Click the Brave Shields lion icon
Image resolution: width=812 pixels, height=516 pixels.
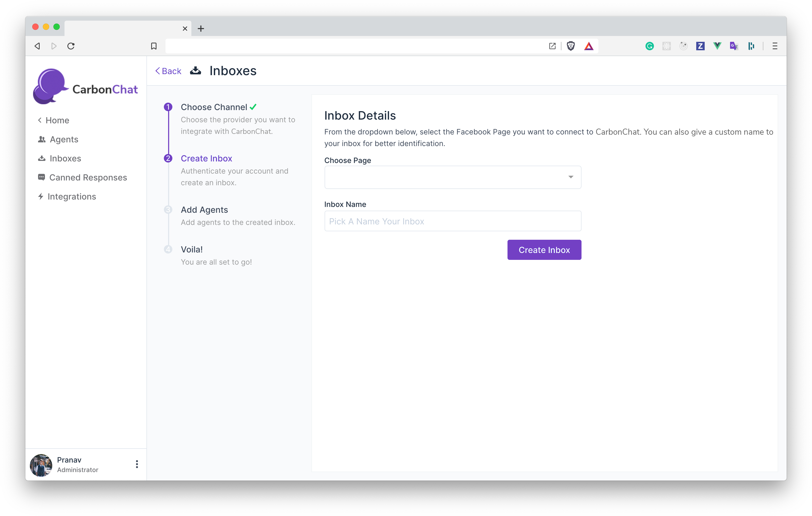point(571,46)
